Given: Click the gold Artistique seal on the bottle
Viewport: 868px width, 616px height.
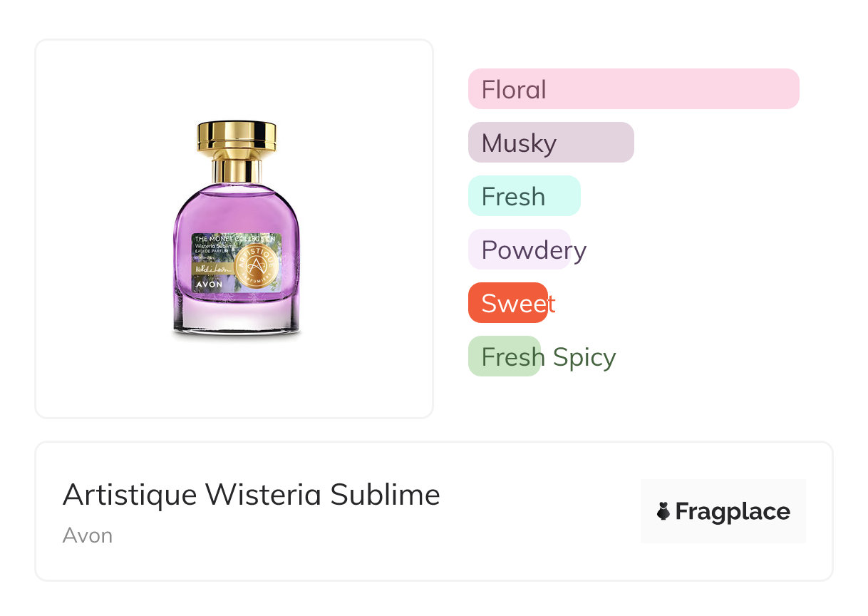Looking at the screenshot, I should (x=254, y=264).
